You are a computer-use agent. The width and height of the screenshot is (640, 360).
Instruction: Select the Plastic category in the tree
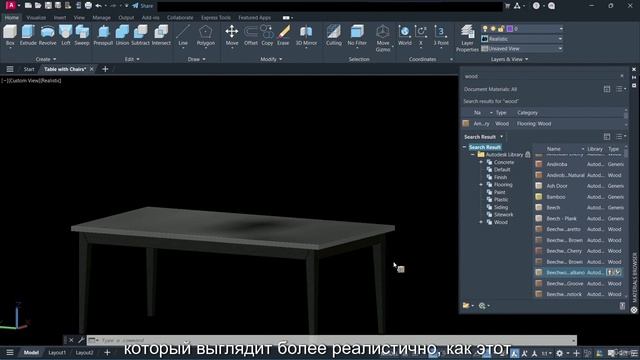501,200
